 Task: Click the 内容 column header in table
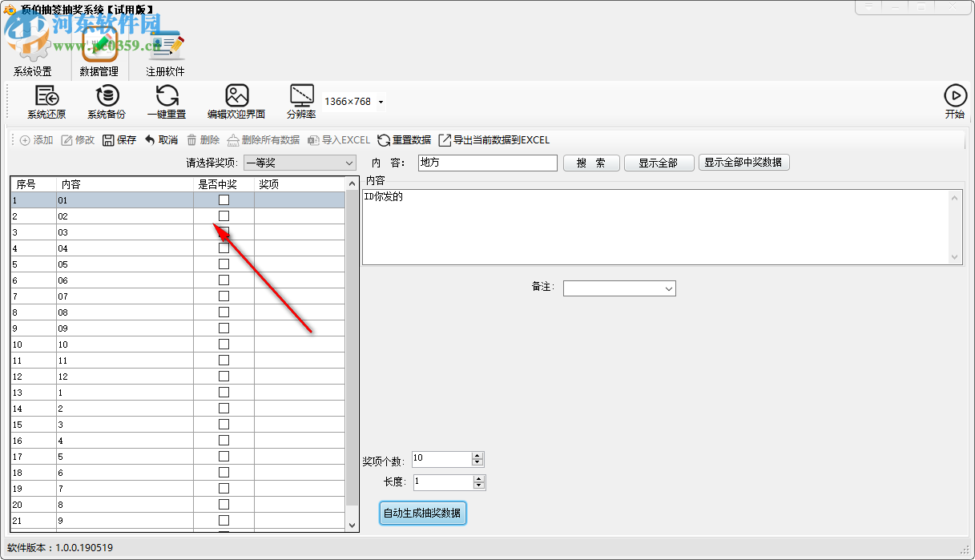pyautogui.click(x=125, y=184)
